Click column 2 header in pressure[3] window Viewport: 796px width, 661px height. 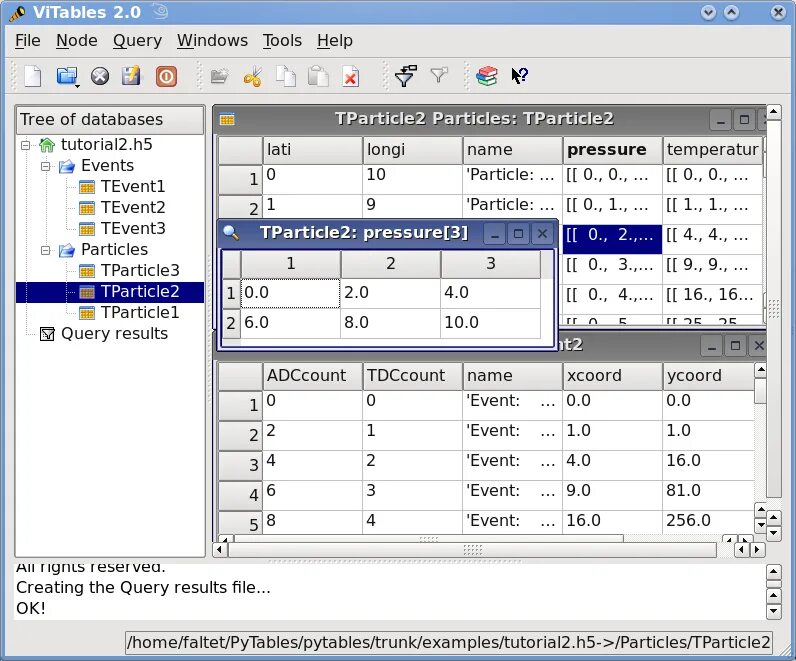point(390,264)
